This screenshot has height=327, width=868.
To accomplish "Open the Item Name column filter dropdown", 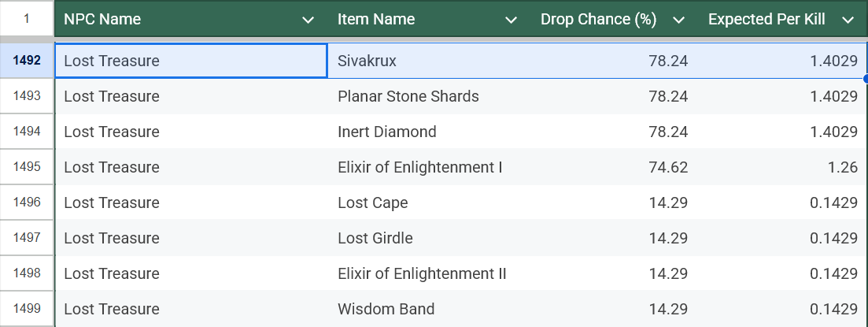I will [512, 20].
